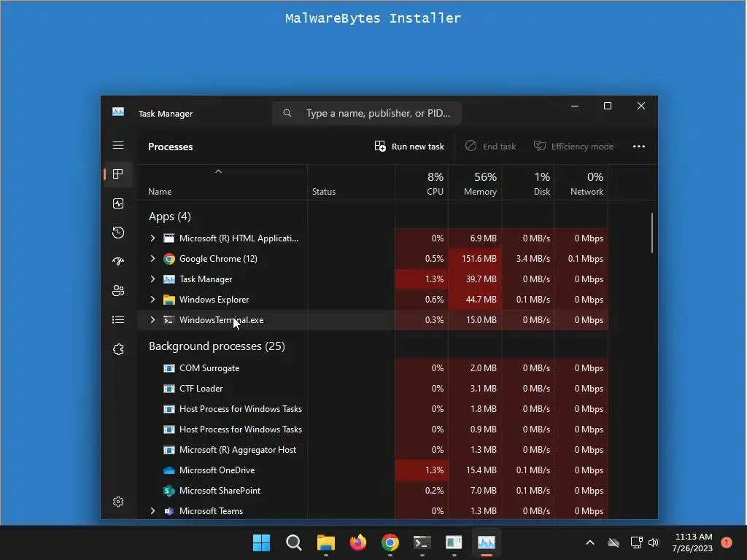The width and height of the screenshot is (747, 560).
Task: Sort by the Name column header
Action: click(x=222, y=183)
